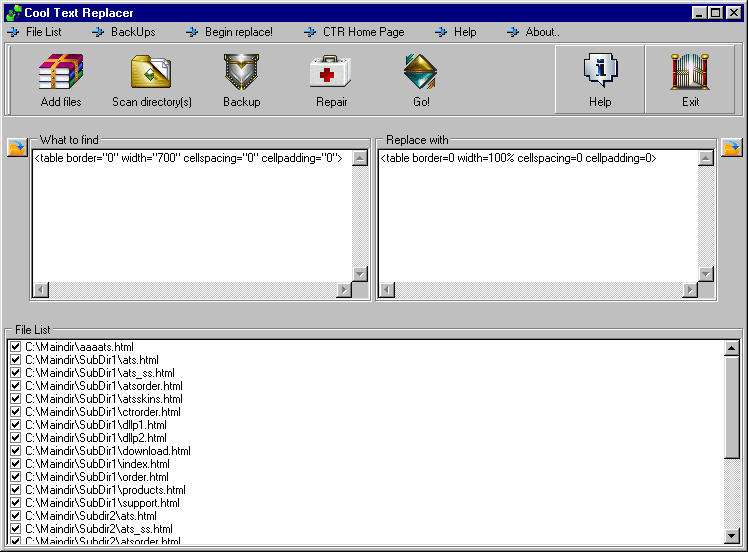Click the Exit gate icon
Screen dimensions: 748x552
(690, 72)
